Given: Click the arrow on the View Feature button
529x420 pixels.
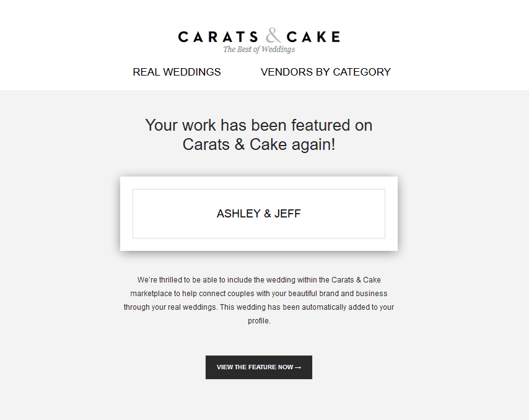Looking at the screenshot, I should coord(298,367).
